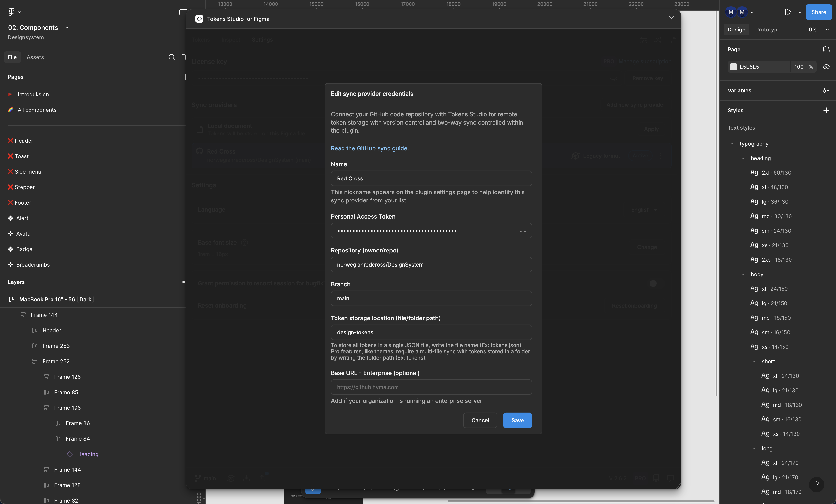
Task: Save the sync provider credentials
Action: (x=517, y=420)
